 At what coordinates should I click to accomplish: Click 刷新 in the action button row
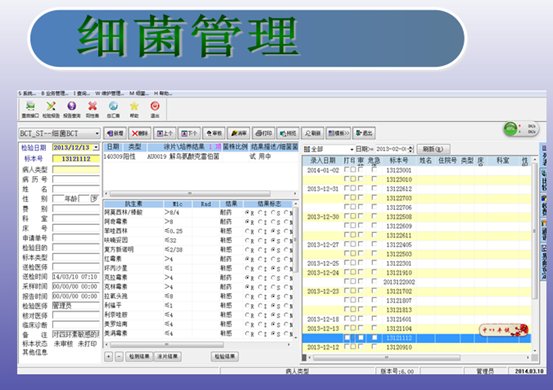pyautogui.click(x=312, y=133)
